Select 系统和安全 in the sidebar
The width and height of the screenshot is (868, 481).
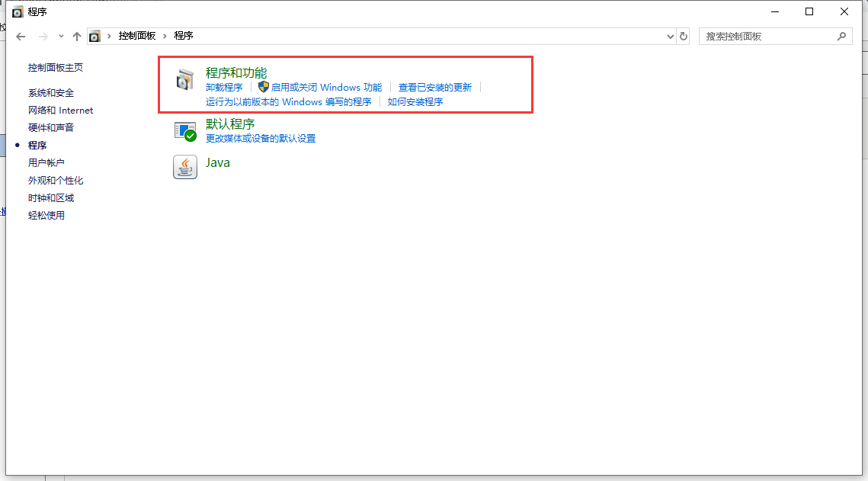click(51, 92)
